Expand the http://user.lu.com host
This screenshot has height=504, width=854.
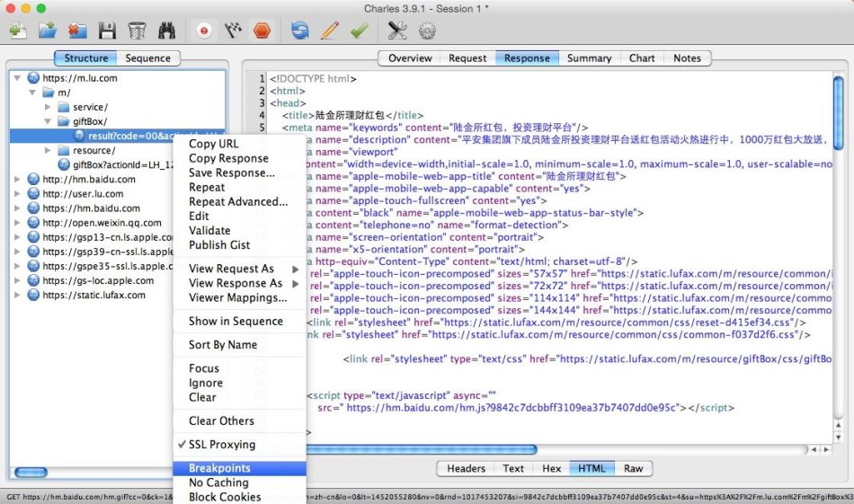(17, 194)
